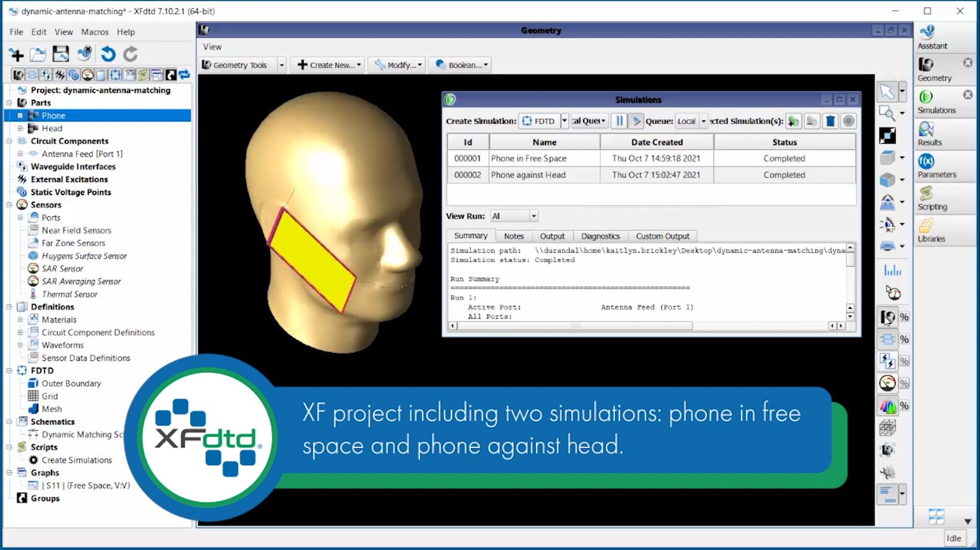Undo the last action
This screenshot has width=980, height=550.
click(107, 54)
